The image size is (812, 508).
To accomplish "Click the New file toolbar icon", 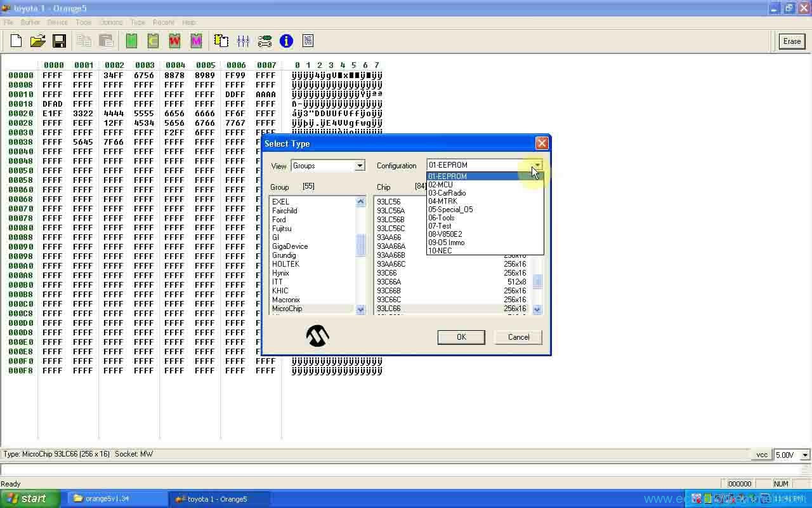I will point(16,41).
